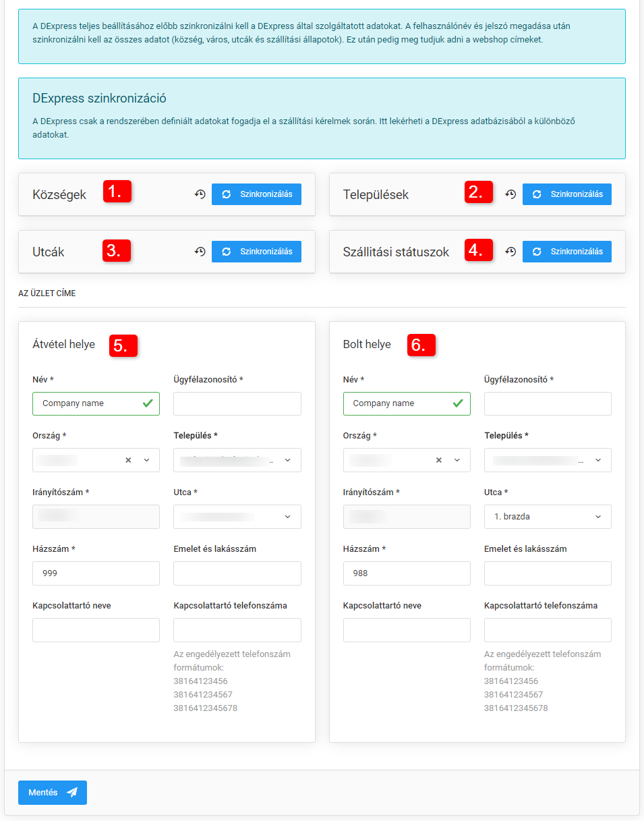Click Szinkronizálás for Települések
Viewport: 644px width, 821px height.
[566, 194]
